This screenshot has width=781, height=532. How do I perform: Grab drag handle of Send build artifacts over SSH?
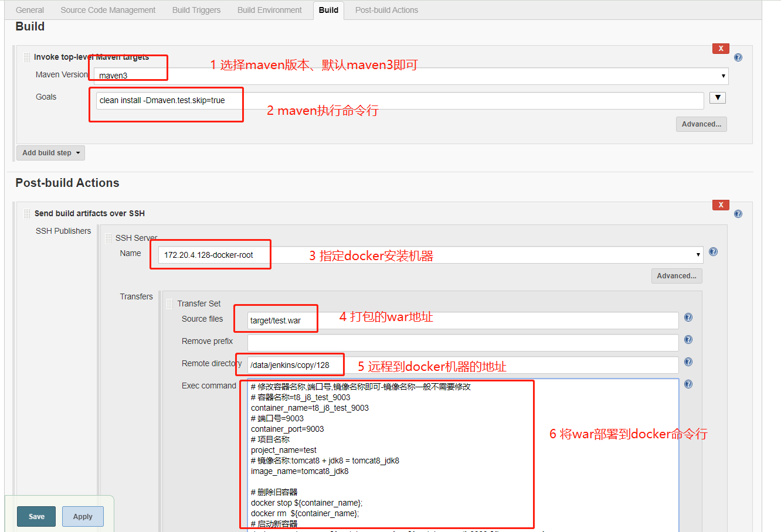click(27, 214)
